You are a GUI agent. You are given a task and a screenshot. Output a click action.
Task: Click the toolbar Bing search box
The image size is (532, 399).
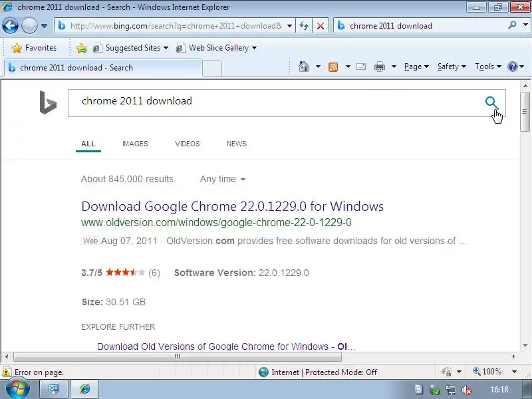click(421, 26)
